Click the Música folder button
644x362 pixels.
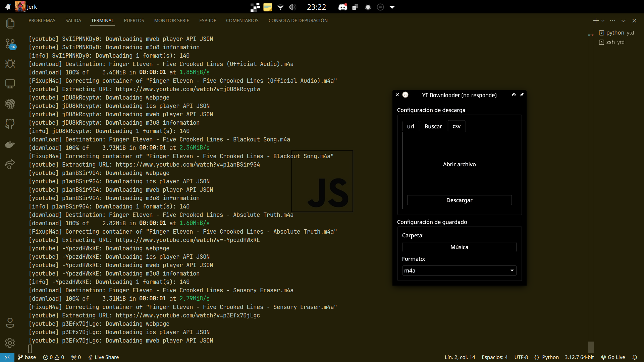[459, 247]
